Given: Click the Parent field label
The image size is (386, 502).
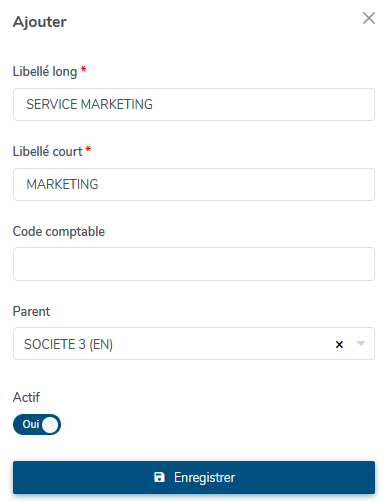Looking at the screenshot, I should (x=31, y=311).
